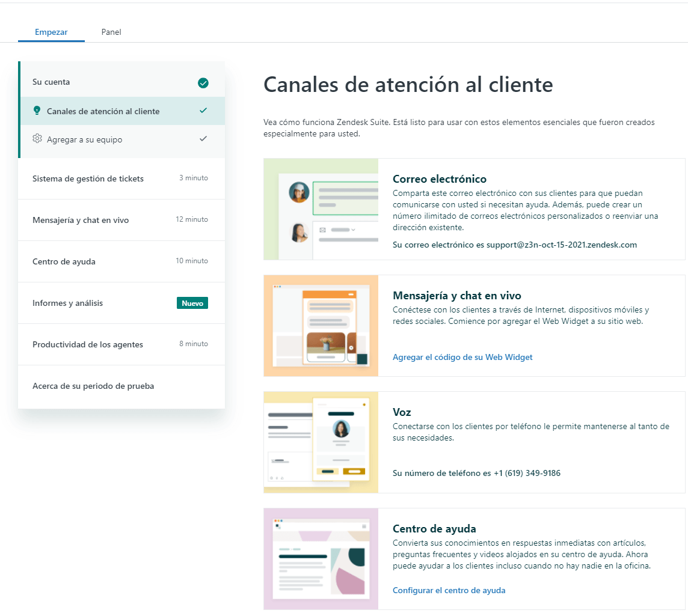Open Agregar el código de su Web Widget
Viewport: 688px width, 616px height.
coord(462,357)
